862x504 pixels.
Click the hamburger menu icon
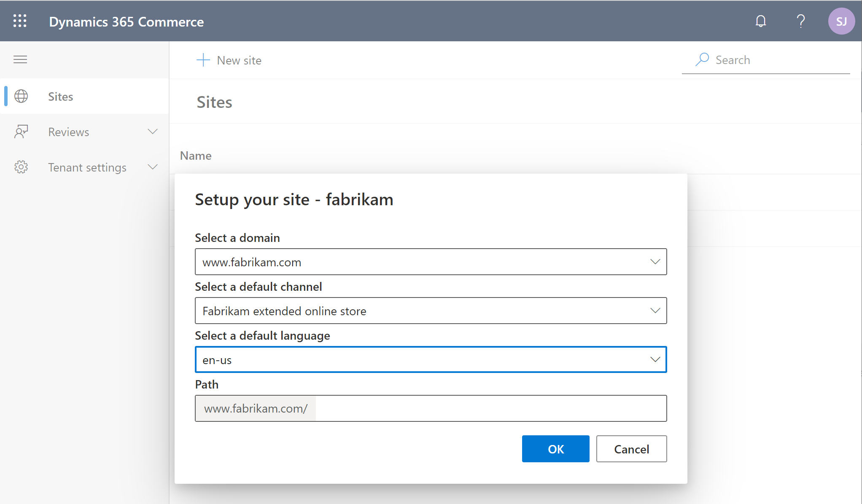[20, 59]
